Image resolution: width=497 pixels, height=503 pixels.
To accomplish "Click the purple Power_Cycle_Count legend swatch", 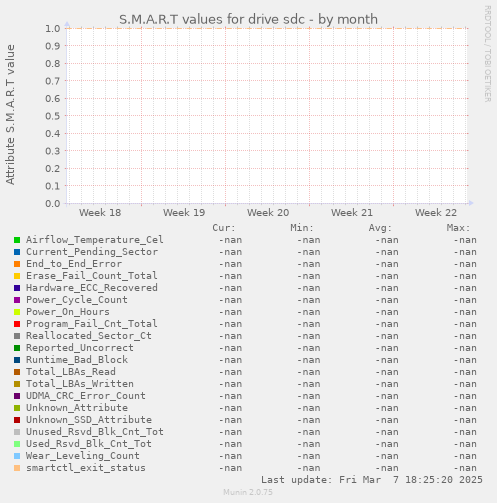I will [x=17, y=300].
